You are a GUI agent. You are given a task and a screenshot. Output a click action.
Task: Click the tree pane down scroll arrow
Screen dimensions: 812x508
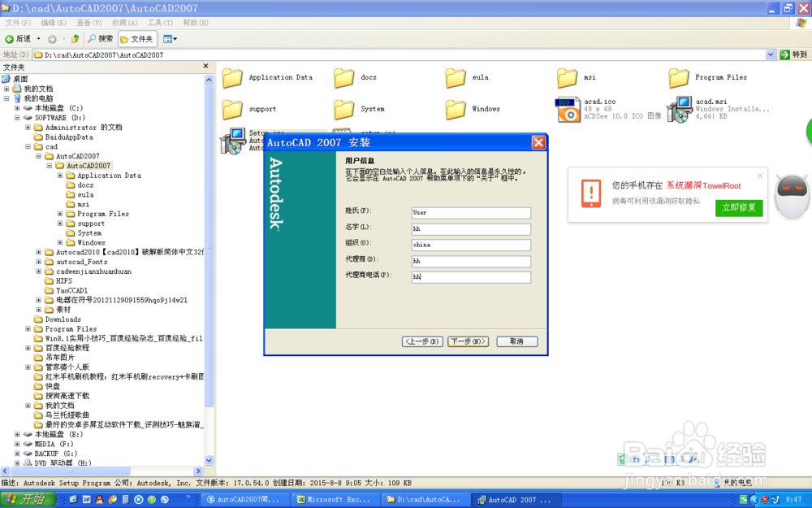click(x=209, y=460)
